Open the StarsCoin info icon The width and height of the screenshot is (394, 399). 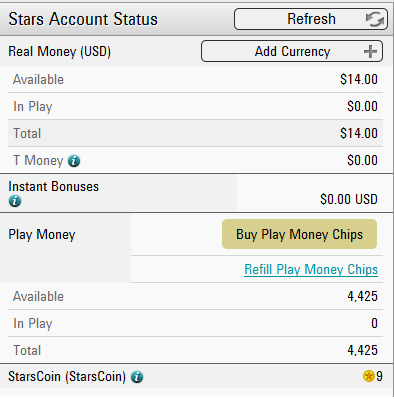[x=137, y=377]
